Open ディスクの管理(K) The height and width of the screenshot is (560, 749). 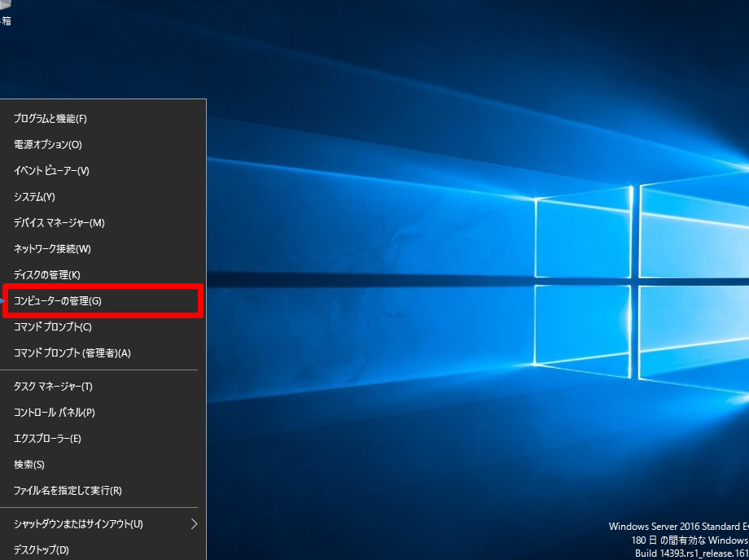click(47, 275)
